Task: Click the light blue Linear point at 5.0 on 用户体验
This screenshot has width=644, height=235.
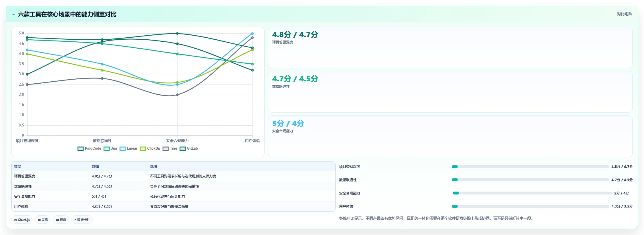Action: (x=252, y=34)
